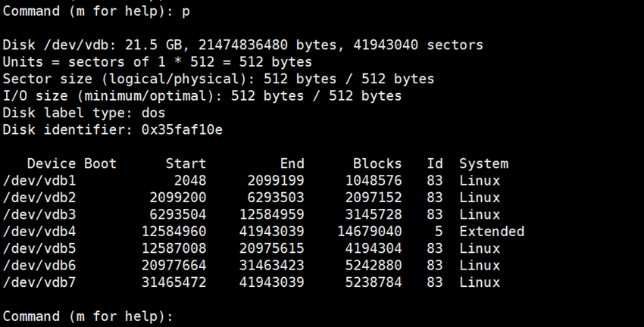
Task: Click the /dev/vdb3 device entry
Action: coord(39,214)
